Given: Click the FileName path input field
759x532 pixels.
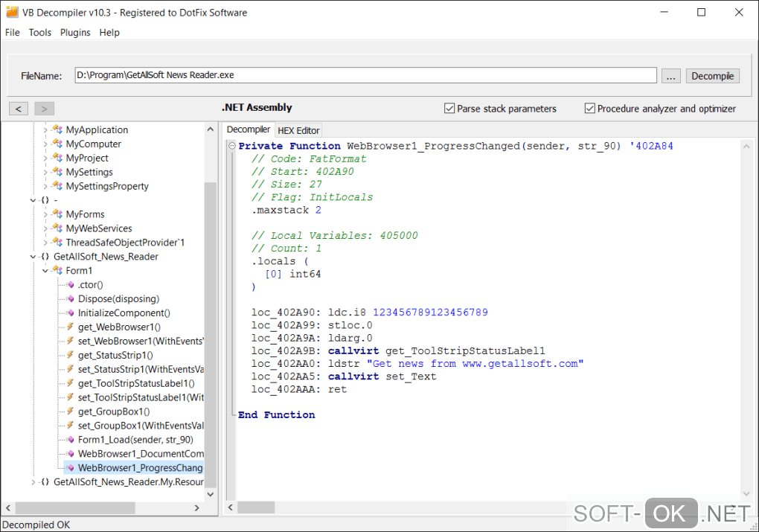Looking at the screenshot, I should pos(365,76).
